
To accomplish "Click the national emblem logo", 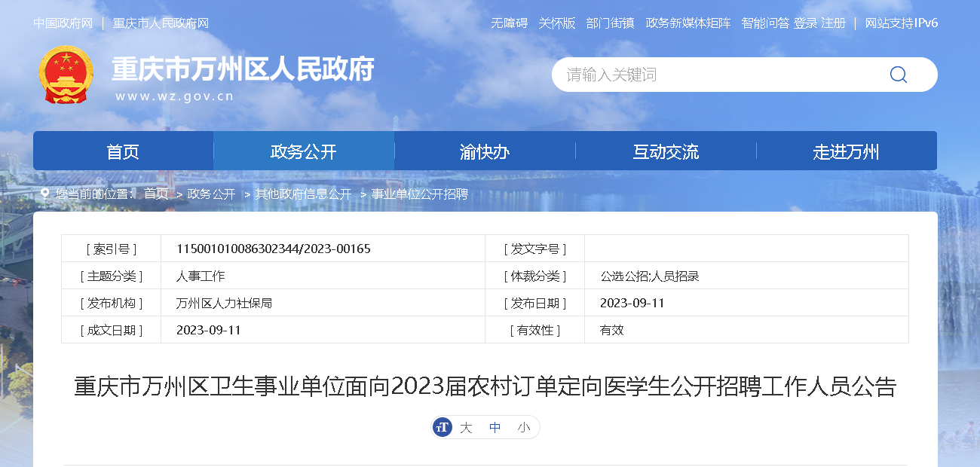I will (x=66, y=75).
